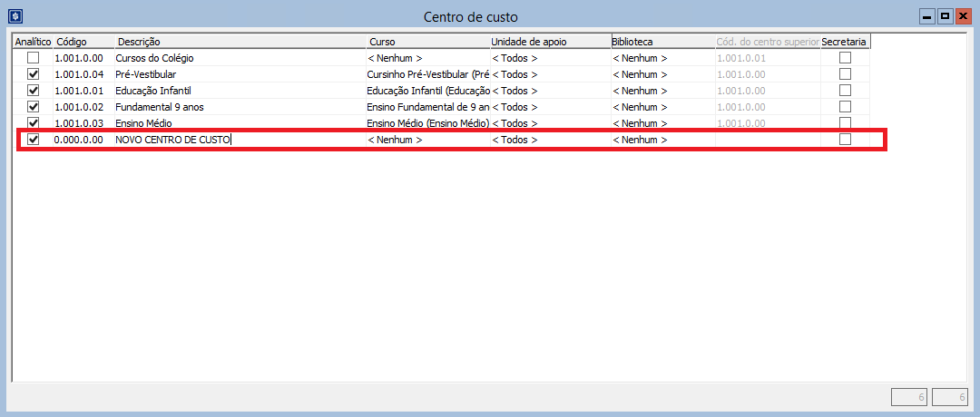Close the Centro de custo window

(x=963, y=16)
